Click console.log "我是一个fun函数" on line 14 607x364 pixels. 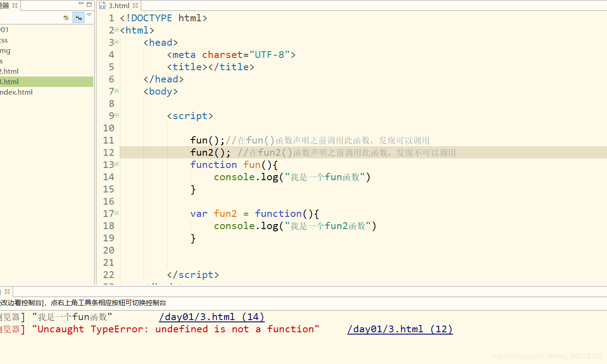tap(292, 177)
